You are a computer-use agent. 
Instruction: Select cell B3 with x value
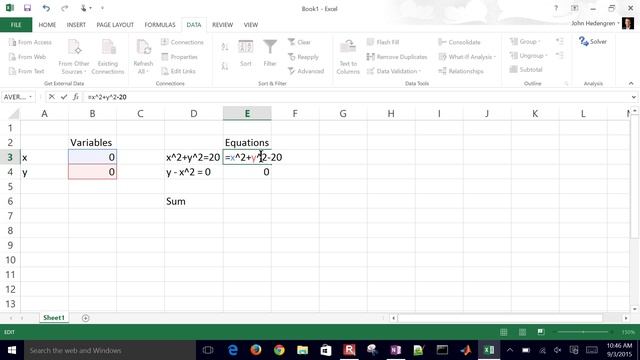click(92, 157)
